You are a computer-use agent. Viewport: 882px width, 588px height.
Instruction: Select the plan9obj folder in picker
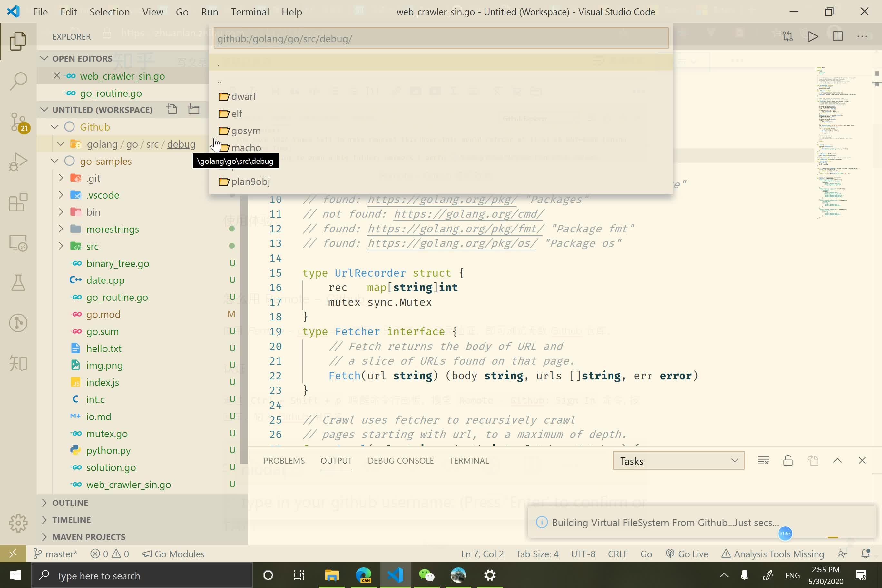click(x=441, y=181)
